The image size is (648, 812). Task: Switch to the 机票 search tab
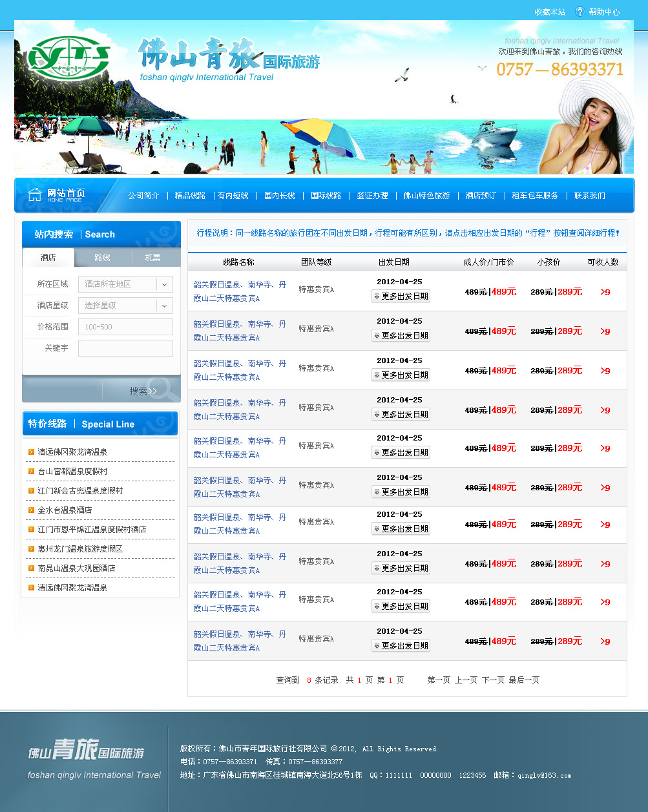coord(152,258)
